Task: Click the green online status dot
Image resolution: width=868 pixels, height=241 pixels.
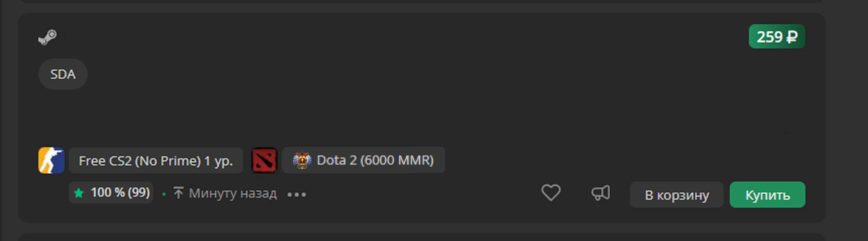Action: tap(164, 194)
